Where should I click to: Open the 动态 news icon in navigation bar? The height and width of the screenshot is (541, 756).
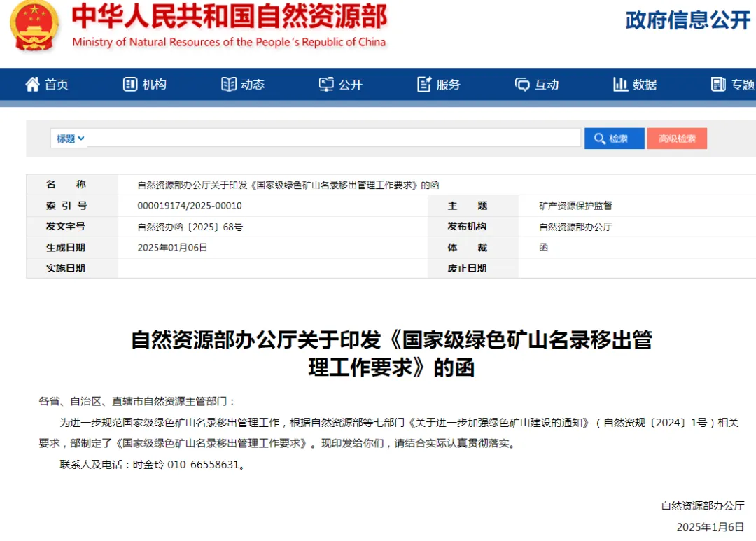tap(228, 84)
